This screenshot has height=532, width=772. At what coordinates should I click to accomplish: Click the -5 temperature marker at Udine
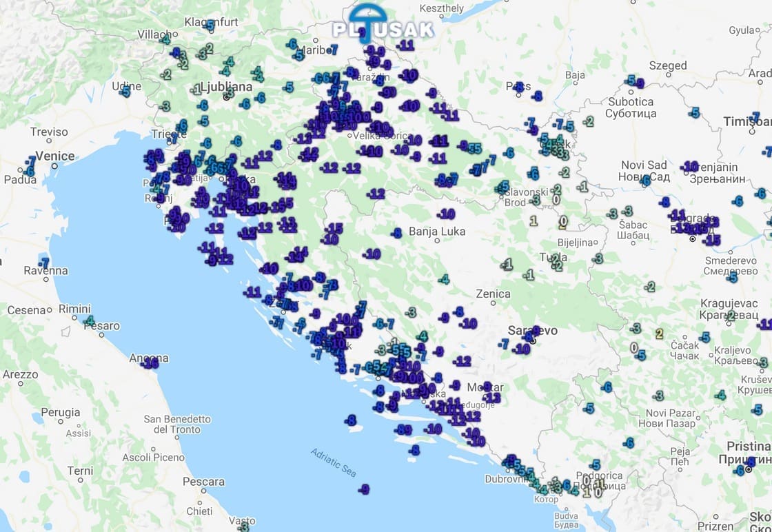click(126, 91)
